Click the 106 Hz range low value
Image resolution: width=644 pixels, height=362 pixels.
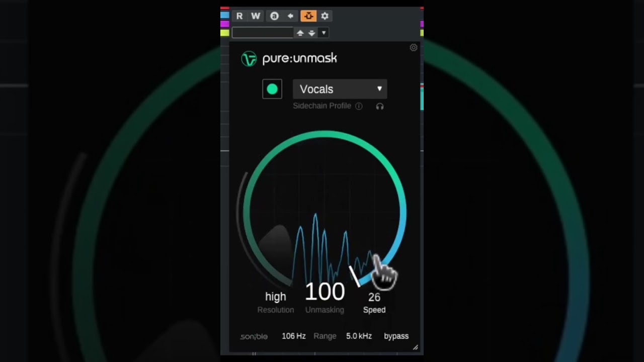(x=294, y=336)
